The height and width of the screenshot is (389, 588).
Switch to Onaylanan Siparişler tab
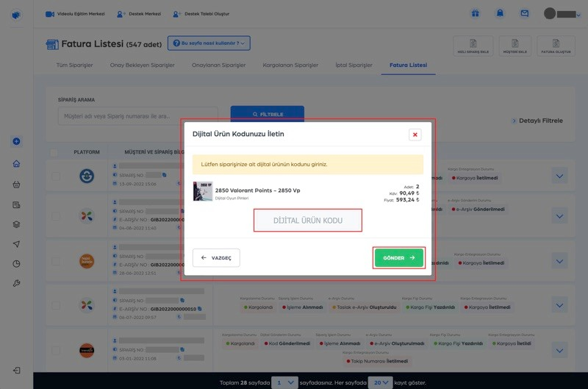[x=218, y=65]
